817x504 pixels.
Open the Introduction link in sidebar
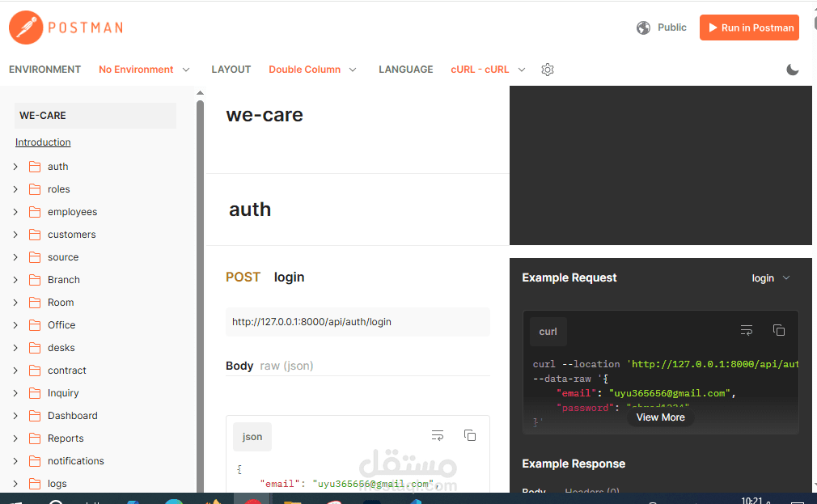click(x=43, y=142)
